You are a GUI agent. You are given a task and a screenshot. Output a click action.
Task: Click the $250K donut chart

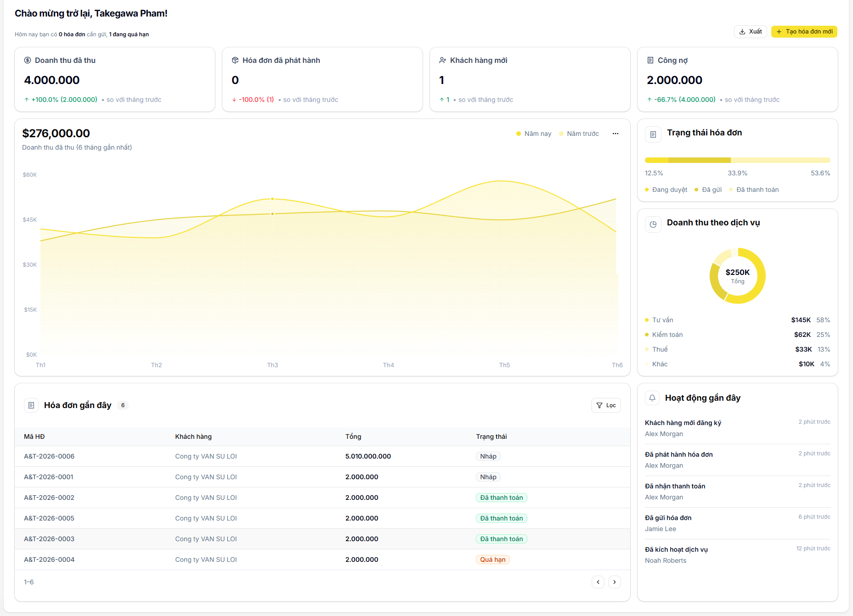tap(737, 276)
